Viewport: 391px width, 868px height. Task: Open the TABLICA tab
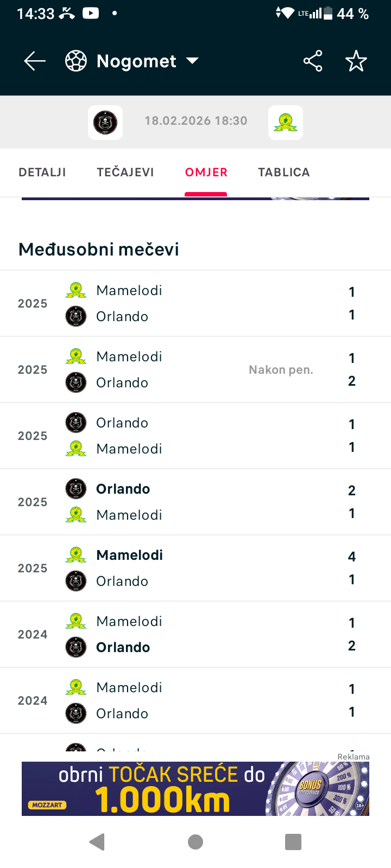coord(284,173)
